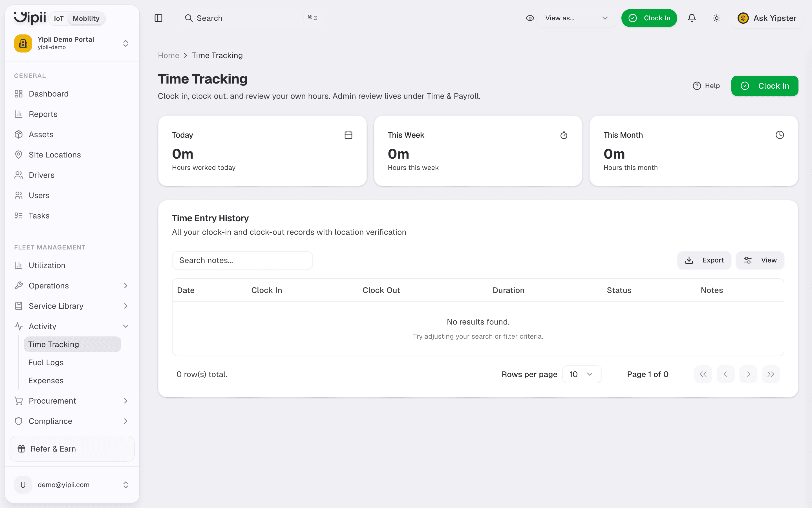
Task: Open the notifications bell
Action: [692, 18]
